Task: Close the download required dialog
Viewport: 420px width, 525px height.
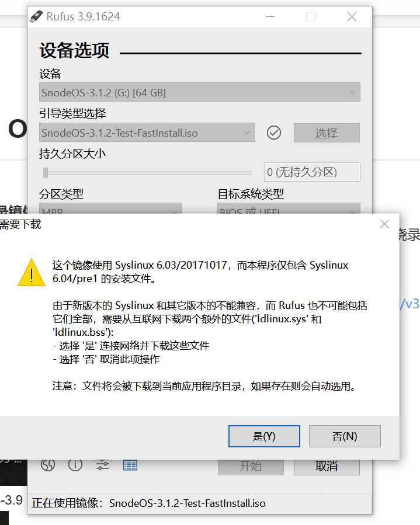Action: pos(384,224)
